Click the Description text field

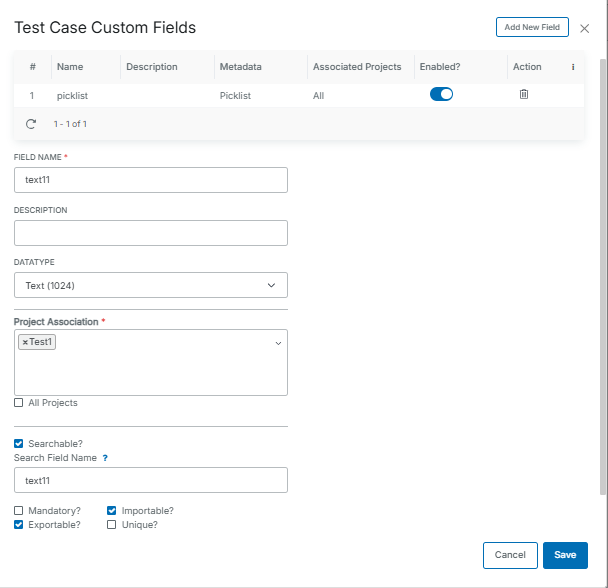pyautogui.click(x=151, y=233)
